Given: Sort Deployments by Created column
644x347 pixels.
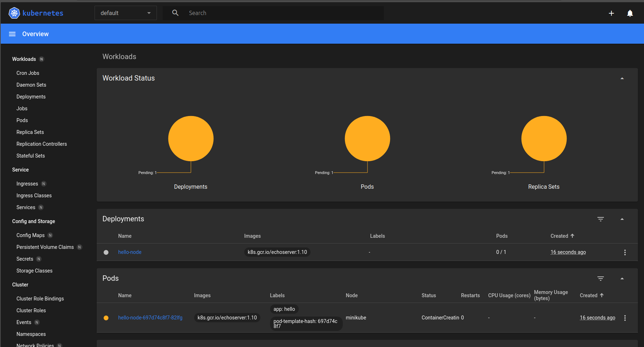Looking at the screenshot, I should [x=559, y=236].
